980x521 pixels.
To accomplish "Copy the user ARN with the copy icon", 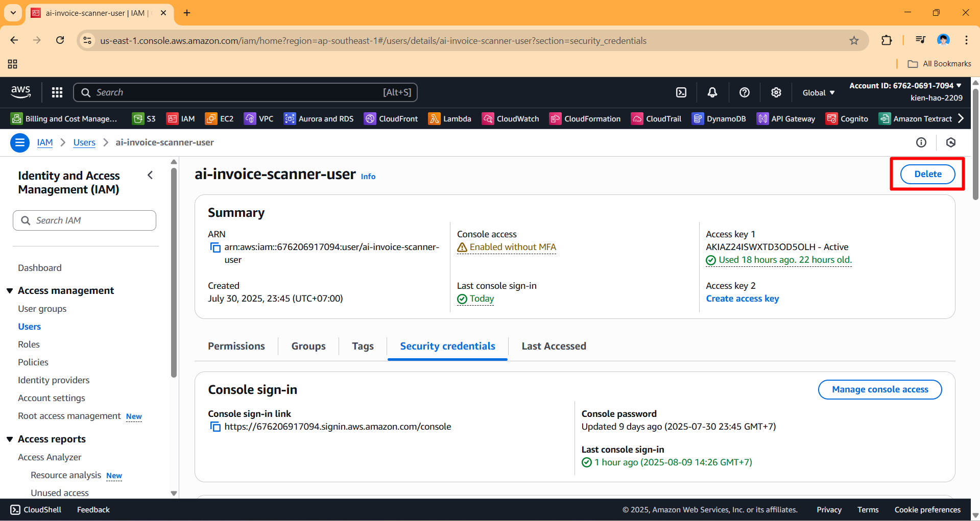I will pos(215,247).
